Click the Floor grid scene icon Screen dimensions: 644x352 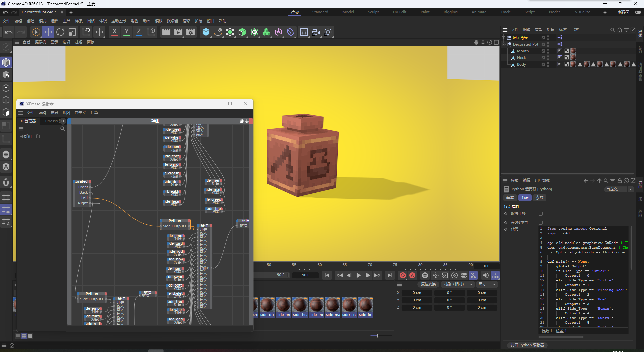click(304, 32)
